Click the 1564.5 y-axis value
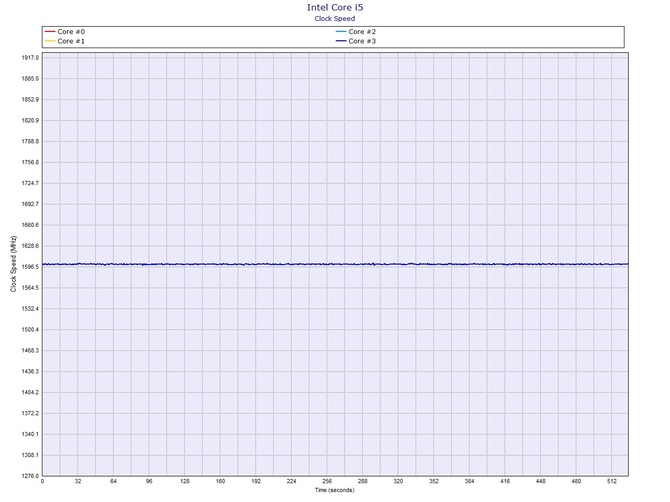Image resolution: width=670 pixels, height=502 pixels. (x=30, y=288)
